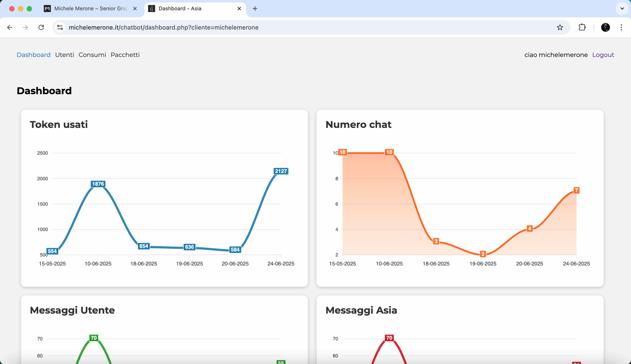This screenshot has width=631, height=364.
Task: Close the Dashboard - Asia tab
Action: 239,8
